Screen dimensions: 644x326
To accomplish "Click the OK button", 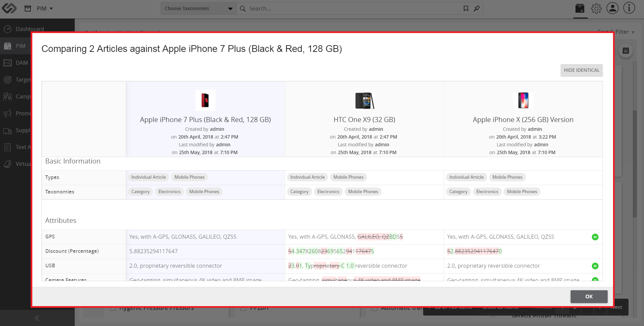I will coord(589,296).
